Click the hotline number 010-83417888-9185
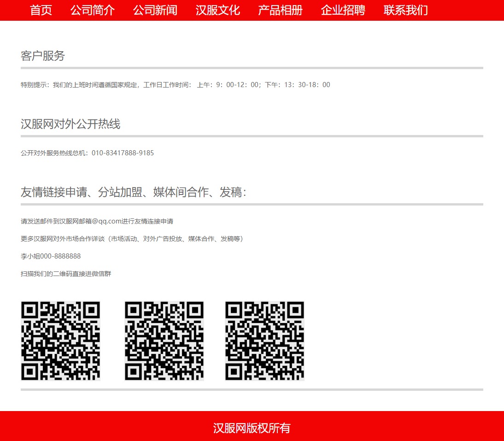The height and width of the screenshot is (441, 504). click(x=123, y=153)
